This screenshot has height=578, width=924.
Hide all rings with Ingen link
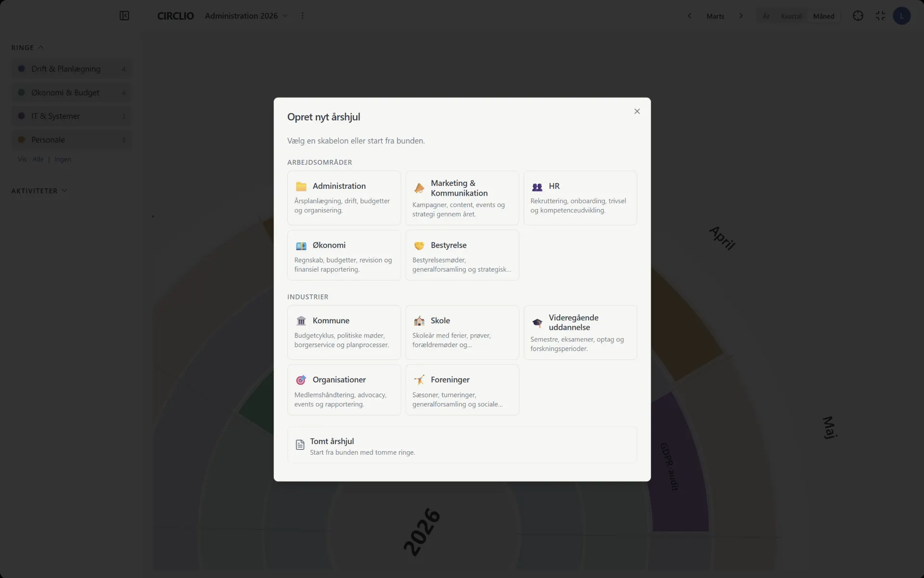coord(63,159)
